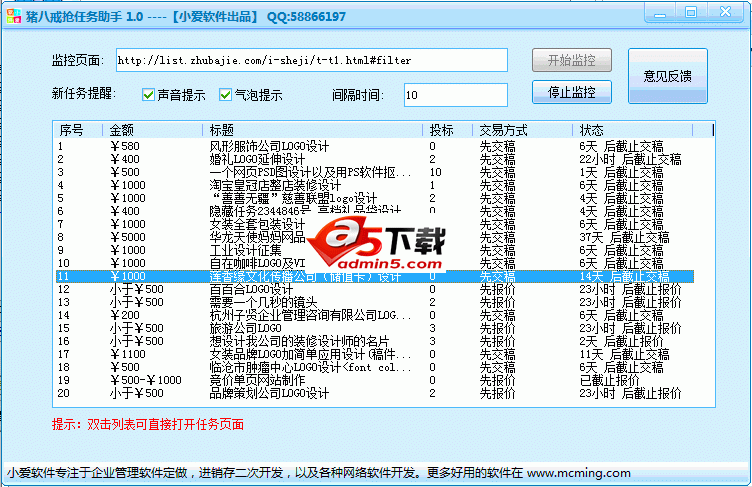752x487 pixels.
Task: Select row 品牌策划公司LOGO设计
Action: click(374, 393)
